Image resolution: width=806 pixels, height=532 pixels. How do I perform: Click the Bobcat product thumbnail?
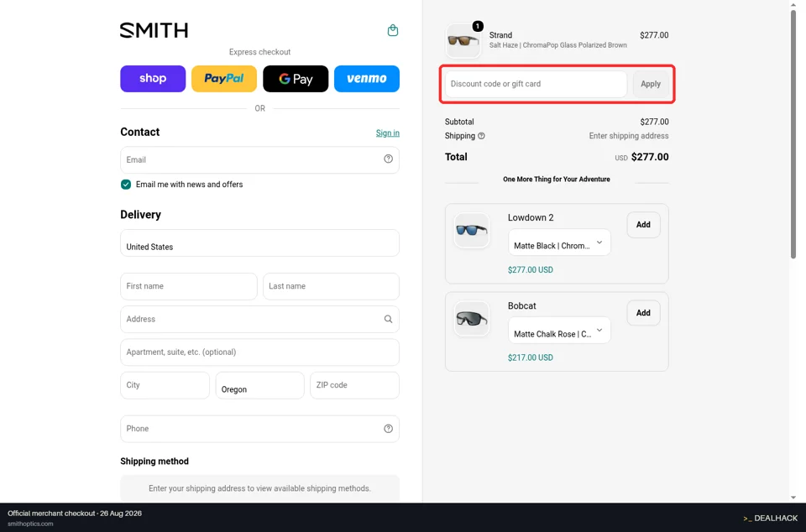471,318
